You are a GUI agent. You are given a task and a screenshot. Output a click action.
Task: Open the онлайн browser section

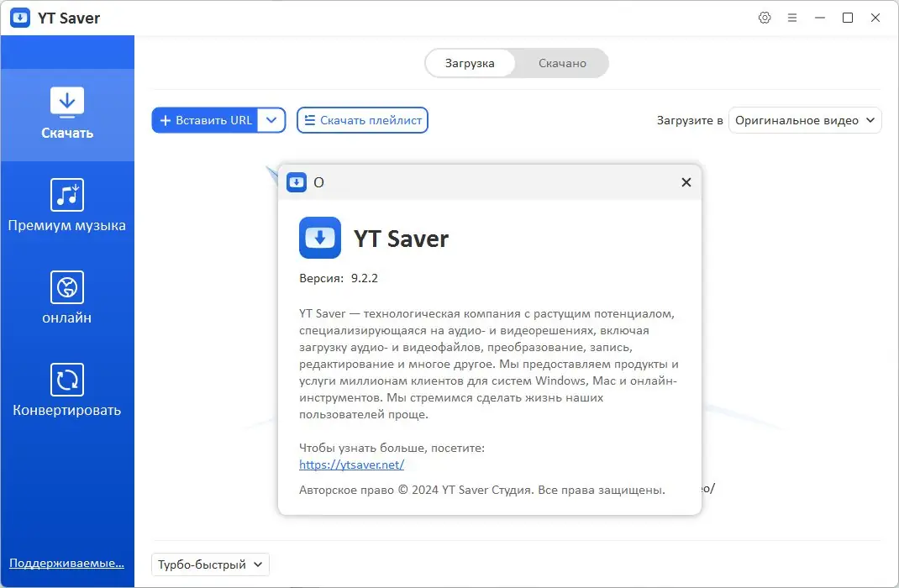(67, 298)
